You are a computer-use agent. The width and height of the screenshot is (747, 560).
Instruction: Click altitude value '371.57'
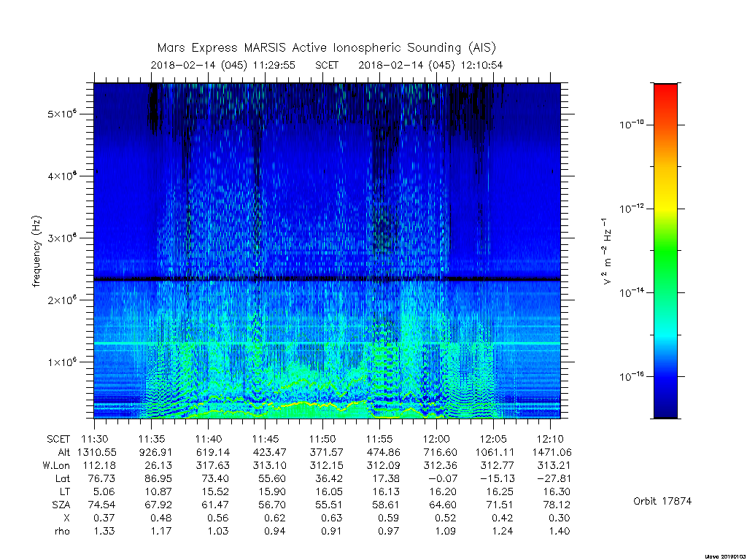click(326, 452)
